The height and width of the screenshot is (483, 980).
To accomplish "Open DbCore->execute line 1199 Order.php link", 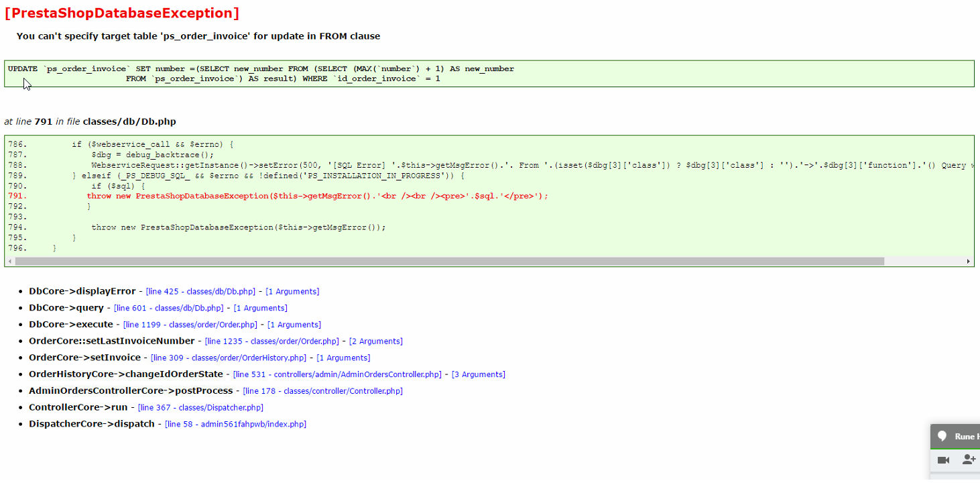I will tap(190, 325).
